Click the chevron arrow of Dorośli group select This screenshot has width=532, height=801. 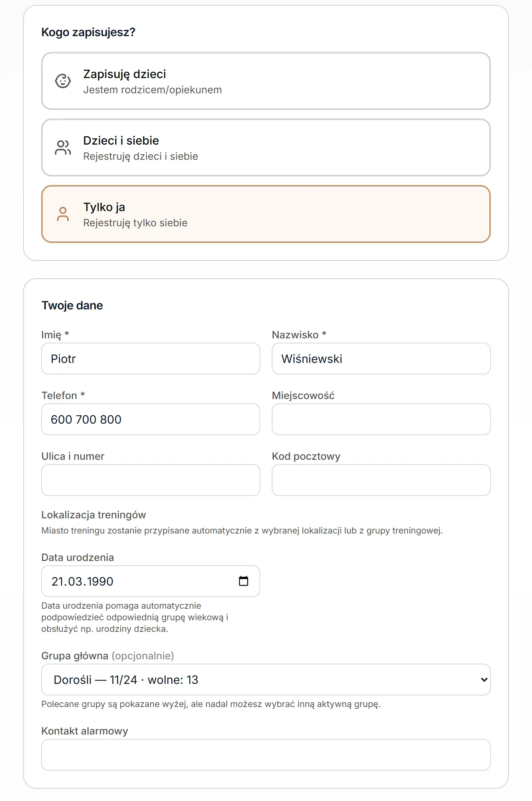tap(484, 680)
